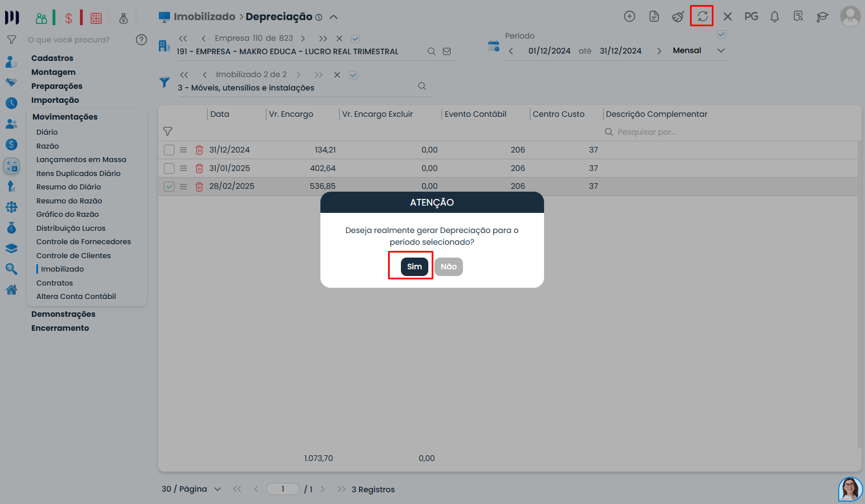Image resolution: width=865 pixels, height=504 pixels.
Task: Click the plus-circle add icon in top toolbar
Action: [630, 16]
